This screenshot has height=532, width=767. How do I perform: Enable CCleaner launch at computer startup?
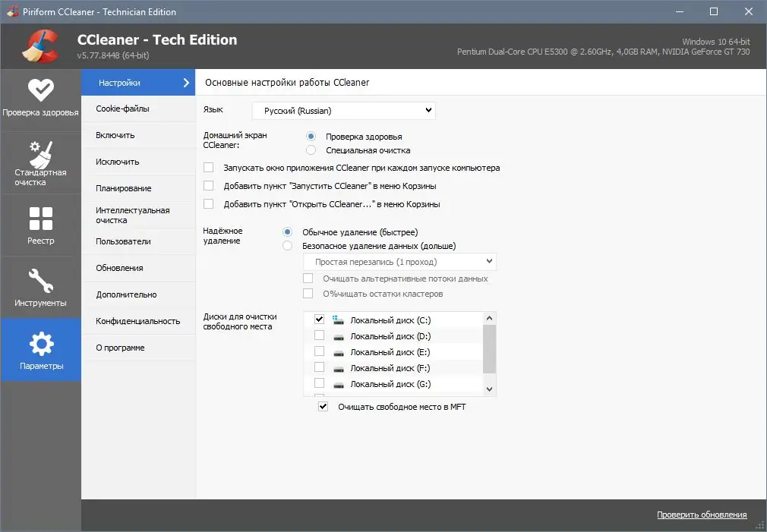click(x=209, y=168)
